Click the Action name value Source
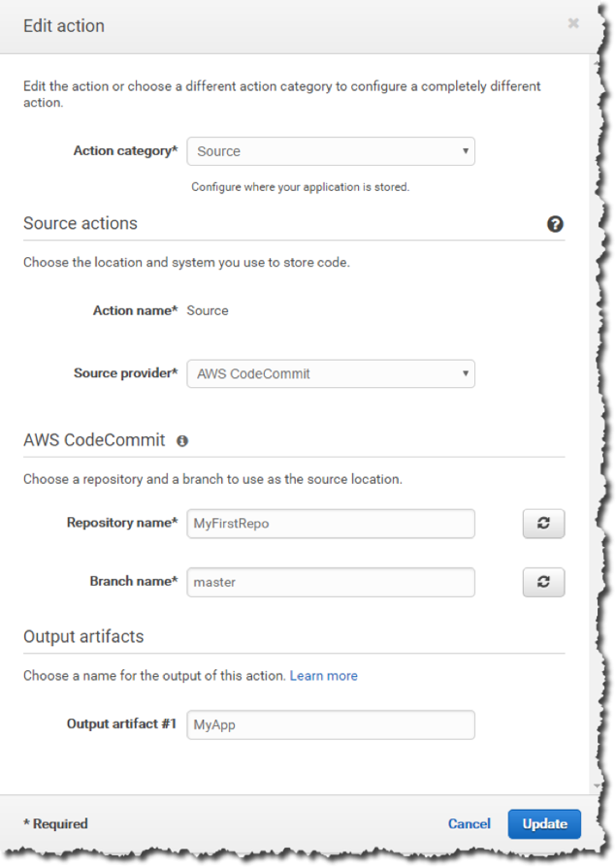This screenshot has width=616, height=867. [208, 310]
